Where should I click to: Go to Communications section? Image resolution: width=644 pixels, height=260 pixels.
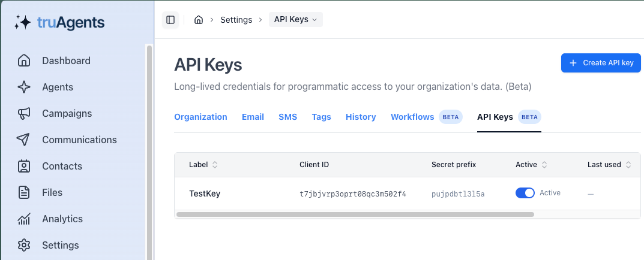pos(79,140)
